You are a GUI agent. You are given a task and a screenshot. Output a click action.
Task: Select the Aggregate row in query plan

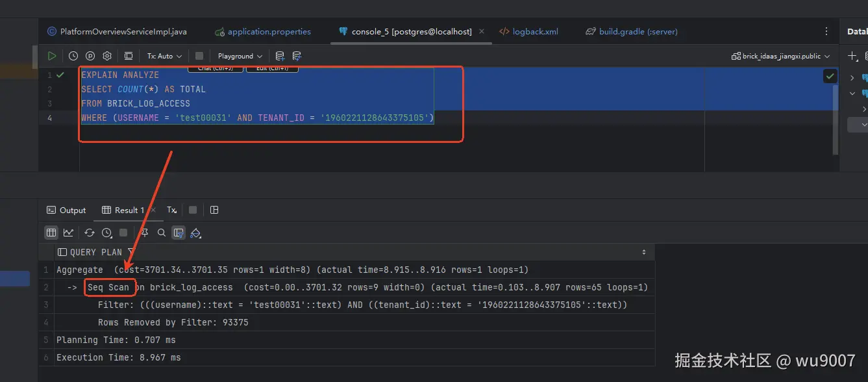(x=353, y=270)
